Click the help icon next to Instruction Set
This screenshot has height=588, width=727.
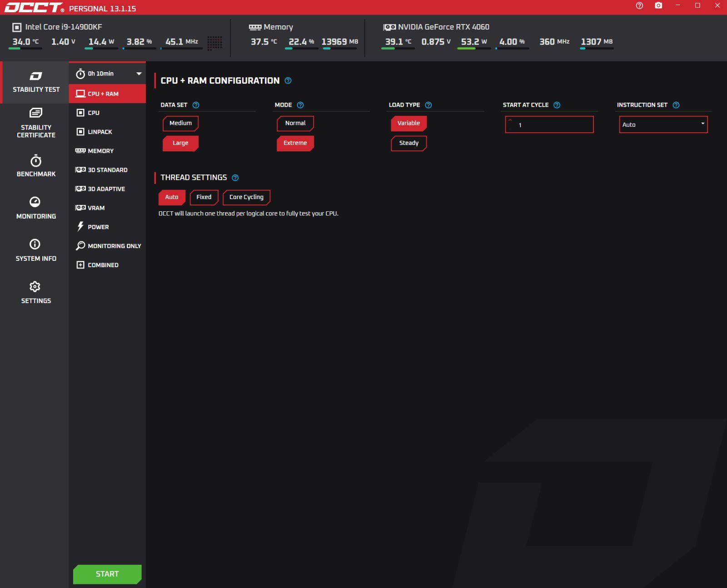[676, 105]
